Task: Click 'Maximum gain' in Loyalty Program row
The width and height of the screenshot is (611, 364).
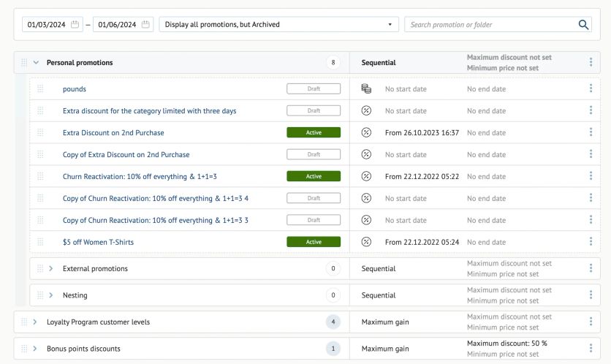Action: (385, 322)
